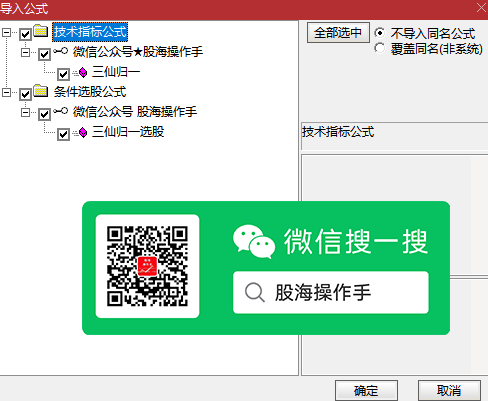Click the key icon under 条件选股公式
Screen dimensions: 488x401
61,111
